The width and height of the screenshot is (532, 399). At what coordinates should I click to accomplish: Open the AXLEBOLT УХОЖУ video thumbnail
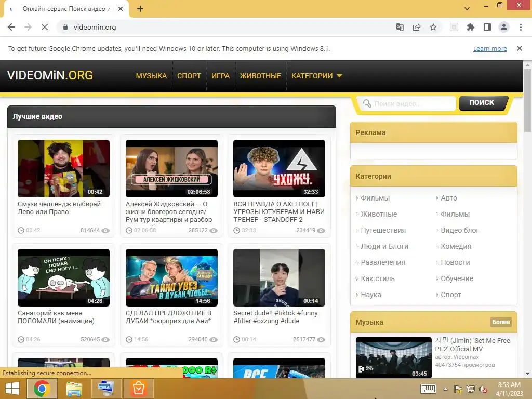click(279, 168)
